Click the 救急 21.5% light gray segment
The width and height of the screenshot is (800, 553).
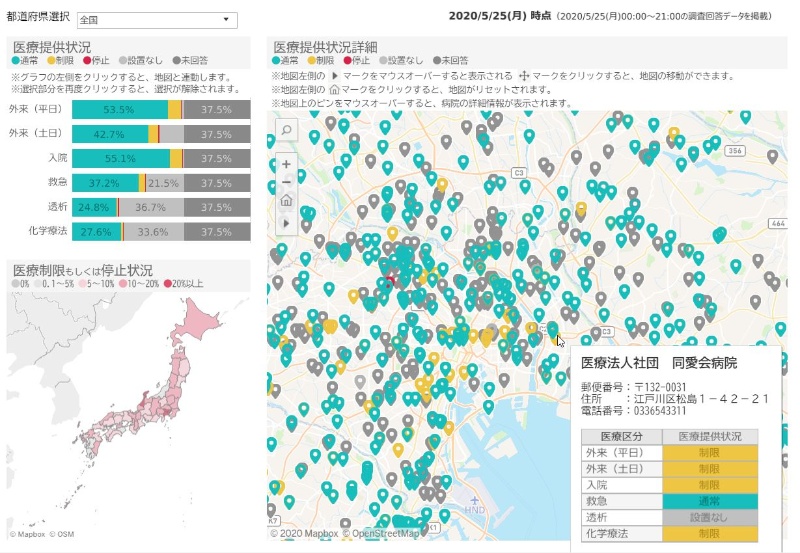coord(163,183)
